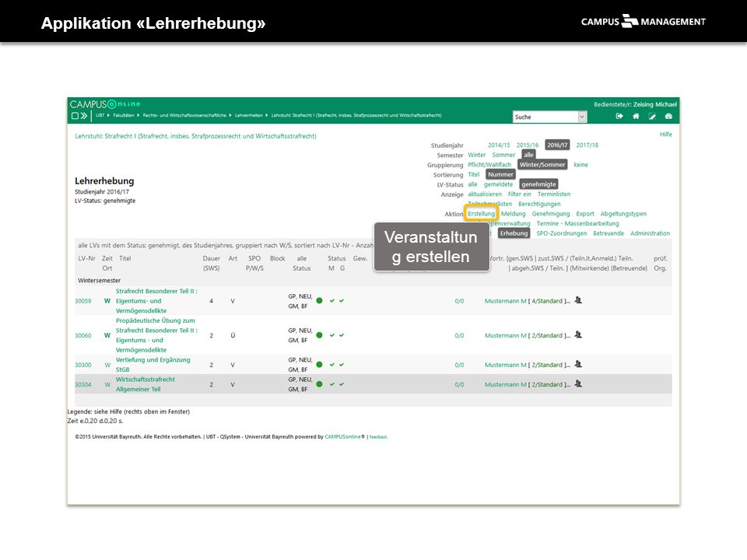The width and height of the screenshot is (747, 560).
Task: Click the double-chevron icon before UBT breadcrumb
Action: coord(84,116)
